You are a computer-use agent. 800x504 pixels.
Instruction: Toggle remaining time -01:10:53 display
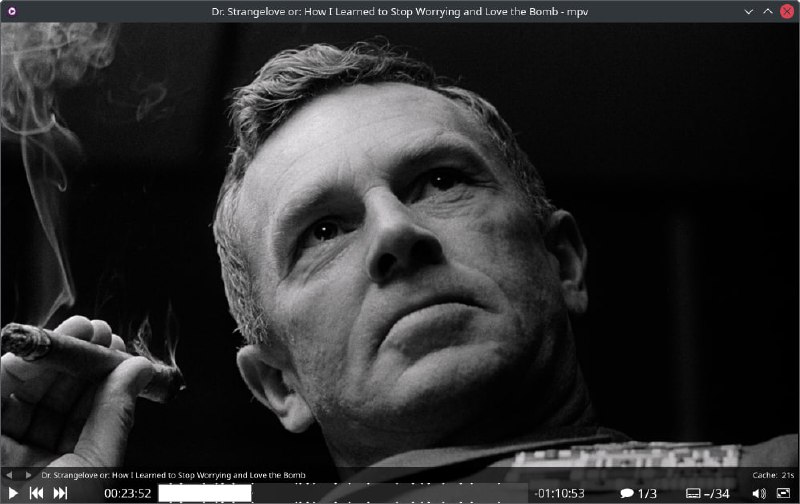(562, 493)
